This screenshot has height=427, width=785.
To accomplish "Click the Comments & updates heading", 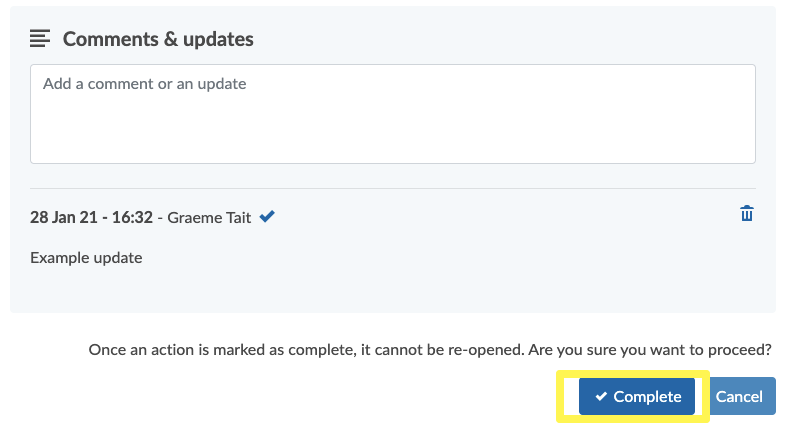I will point(158,39).
